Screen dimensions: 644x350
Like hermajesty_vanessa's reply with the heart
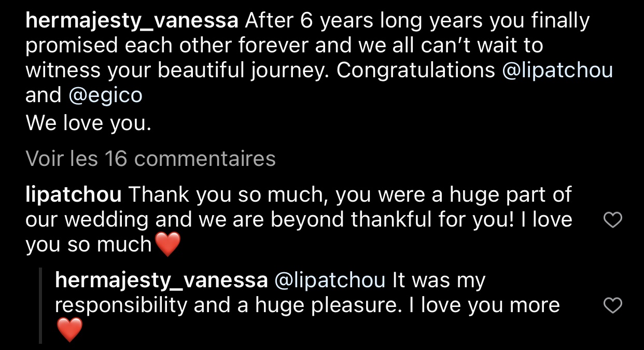[x=613, y=305]
